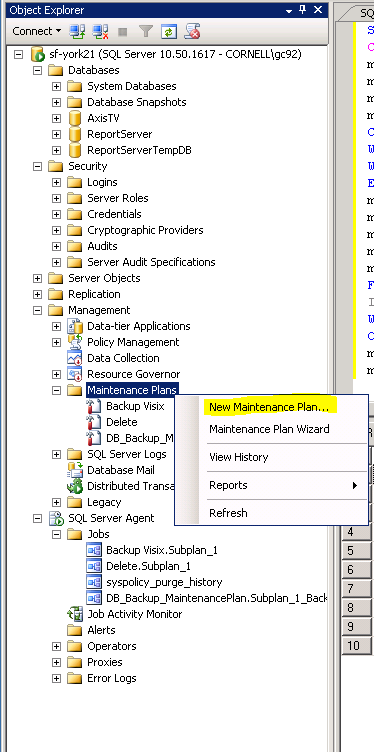
Task: Click the Stop toolbar icon
Action: click(123, 32)
